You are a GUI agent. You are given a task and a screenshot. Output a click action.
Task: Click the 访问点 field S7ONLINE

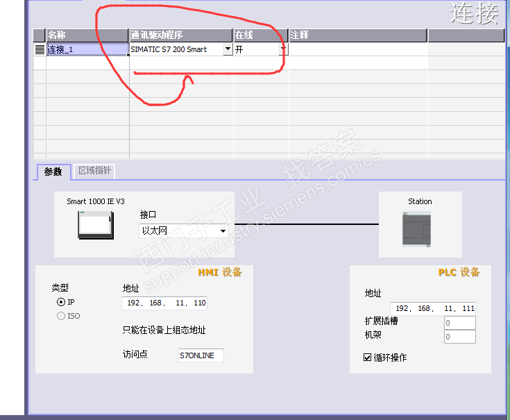(x=201, y=355)
